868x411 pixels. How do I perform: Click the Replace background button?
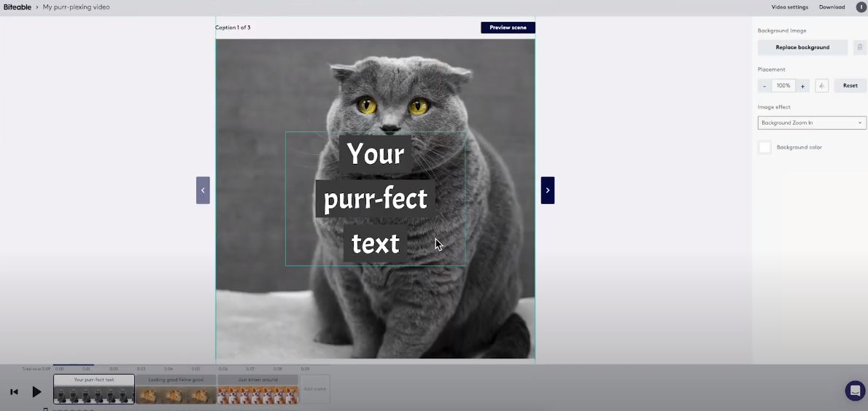pos(802,47)
